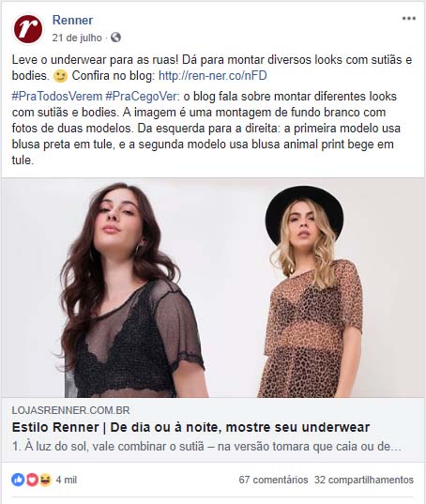Show the 4 mil reactions list
426x504 pixels.
coord(67,480)
